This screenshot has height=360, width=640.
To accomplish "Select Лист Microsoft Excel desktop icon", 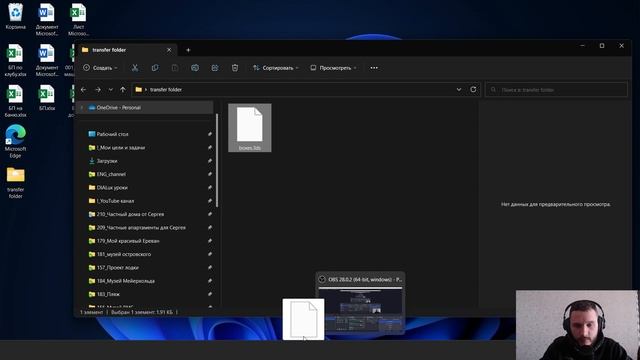I will [x=78, y=20].
